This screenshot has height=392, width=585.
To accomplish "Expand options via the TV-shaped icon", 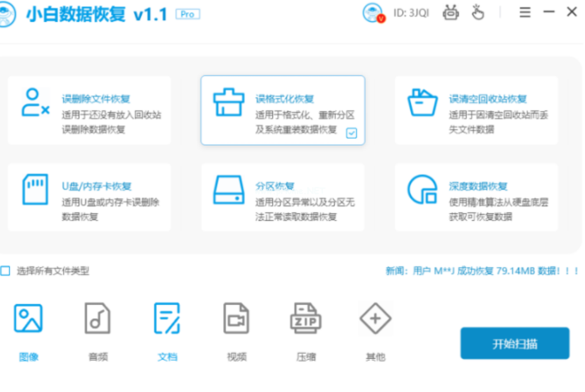I will coord(451,12).
